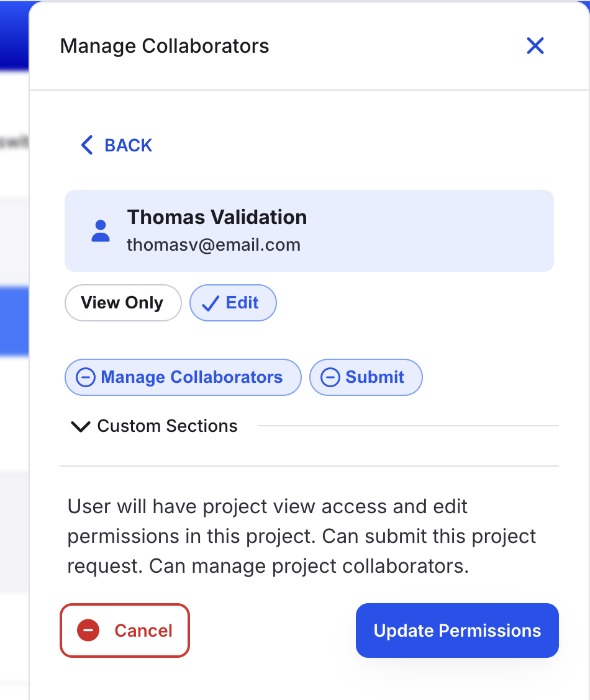This screenshot has width=590, height=700.
Task: Click the back chevron arrow icon
Action: coord(87,145)
